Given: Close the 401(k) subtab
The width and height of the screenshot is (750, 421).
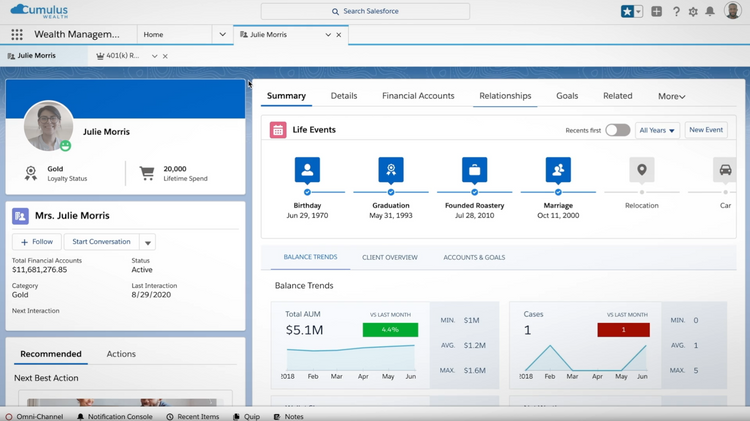Looking at the screenshot, I should 165,56.
